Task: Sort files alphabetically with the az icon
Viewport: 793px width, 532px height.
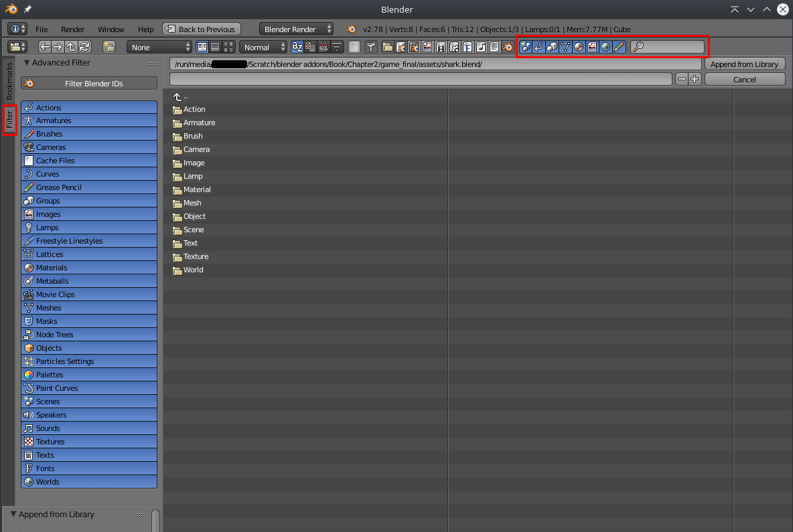Action: (x=297, y=47)
